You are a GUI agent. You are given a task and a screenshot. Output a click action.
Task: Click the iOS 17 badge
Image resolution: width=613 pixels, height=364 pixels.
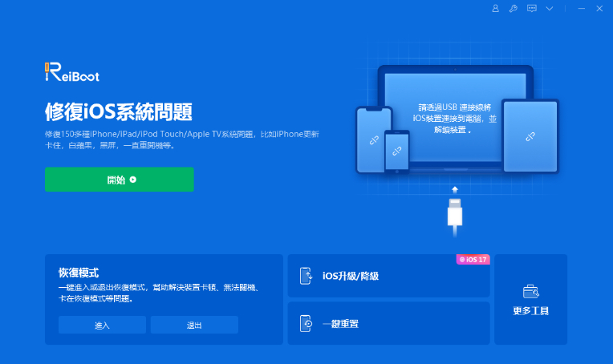tap(473, 259)
